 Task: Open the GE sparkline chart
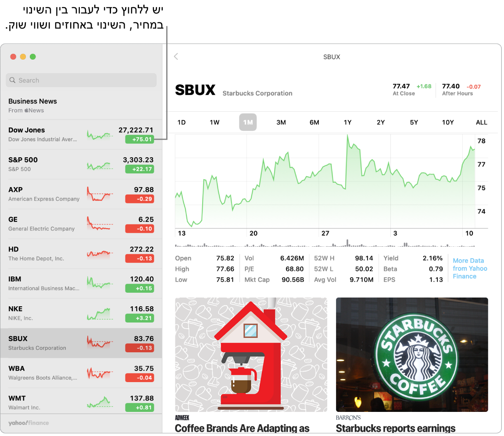[x=100, y=223]
